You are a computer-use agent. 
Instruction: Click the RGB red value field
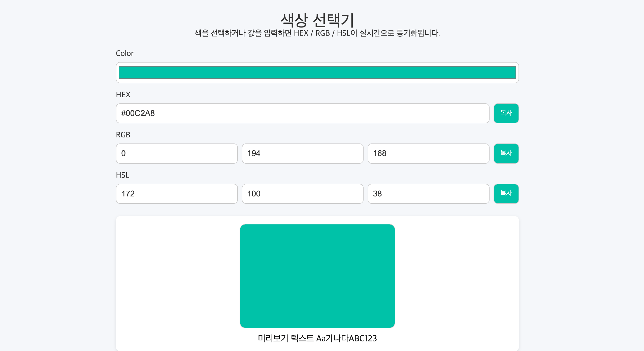pos(176,153)
